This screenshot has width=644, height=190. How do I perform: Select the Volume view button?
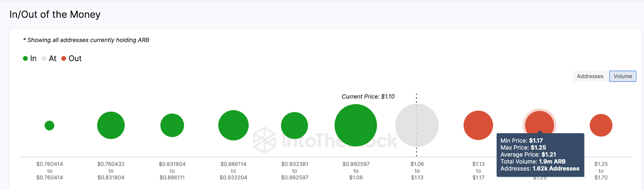[623, 76]
